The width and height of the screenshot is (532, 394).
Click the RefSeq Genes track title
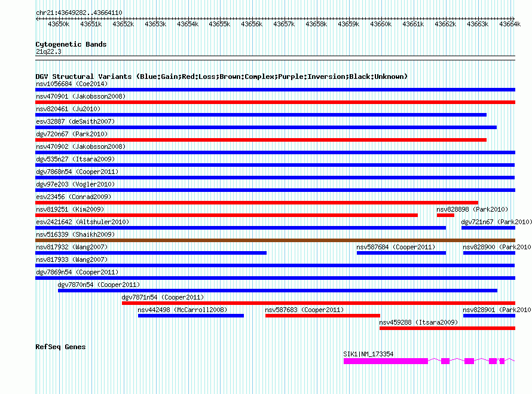(x=60, y=347)
